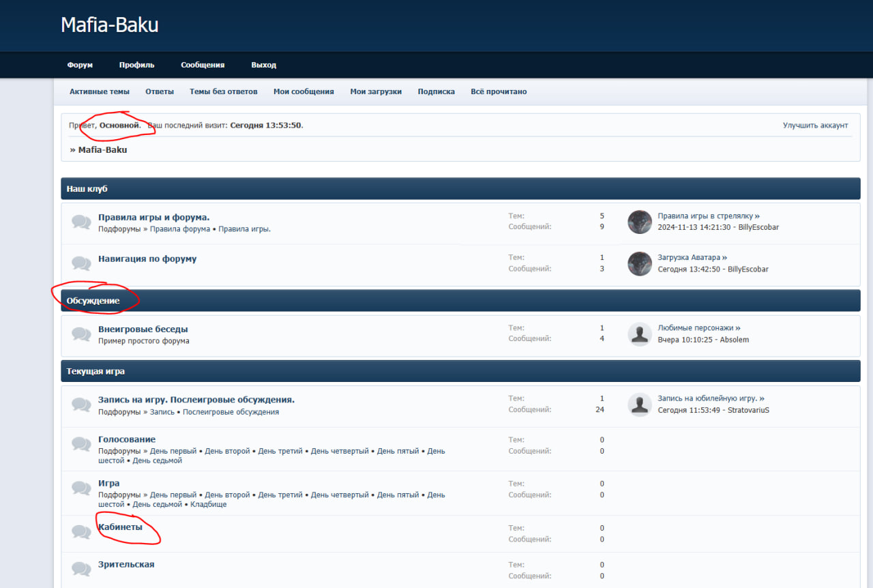873x588 pixels.
Task: Open День первый under Голосование
Action: [x=173, y=451]
